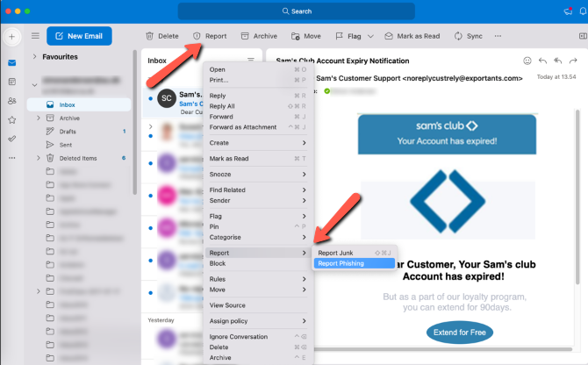Select View Source
588x365 pixels.
click(258, 305)
